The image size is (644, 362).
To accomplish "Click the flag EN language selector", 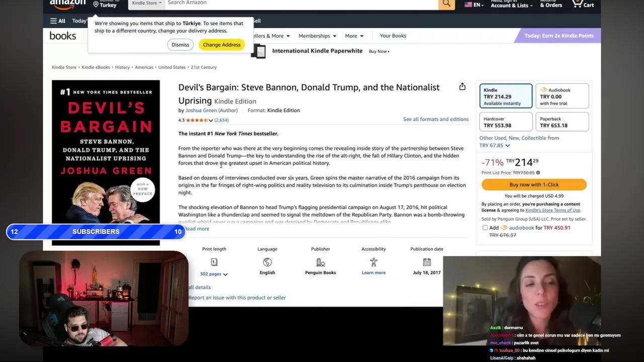I will [474, 5].
